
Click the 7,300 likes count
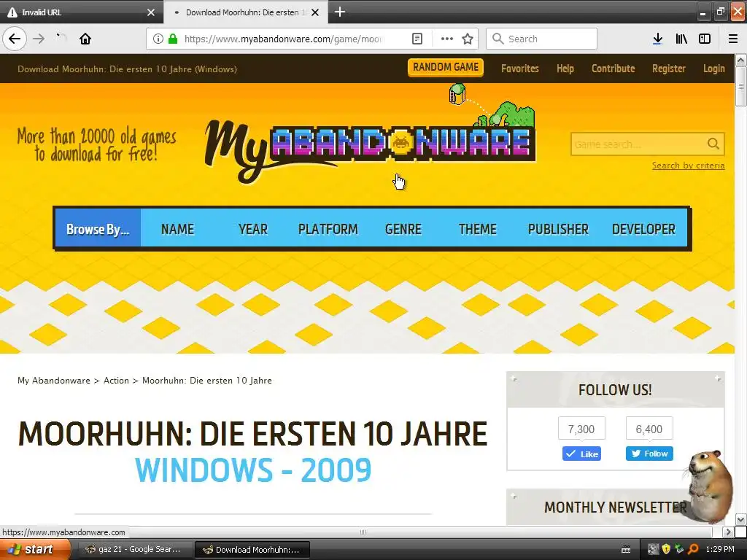pos(581,429)
